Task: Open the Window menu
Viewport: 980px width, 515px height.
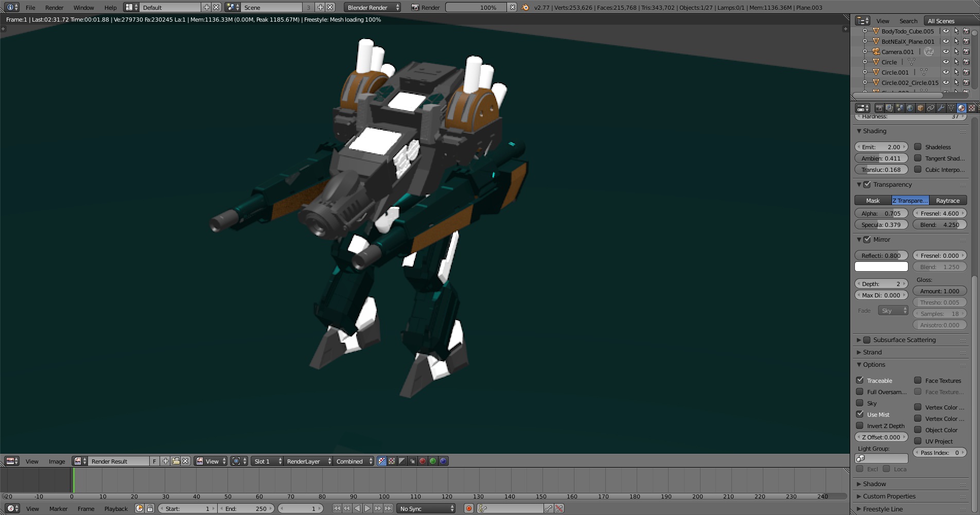Action: [x=83, y=7]
